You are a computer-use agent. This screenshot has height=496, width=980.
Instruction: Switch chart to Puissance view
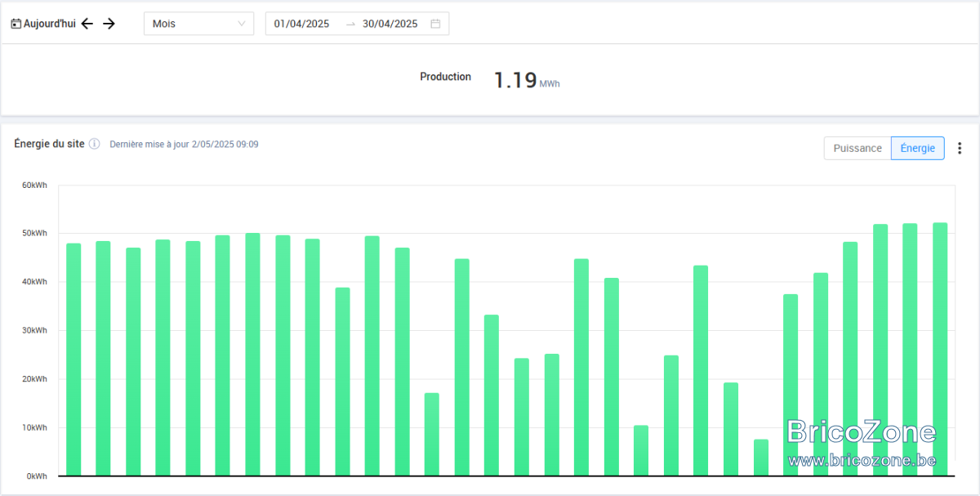point(857,148)
